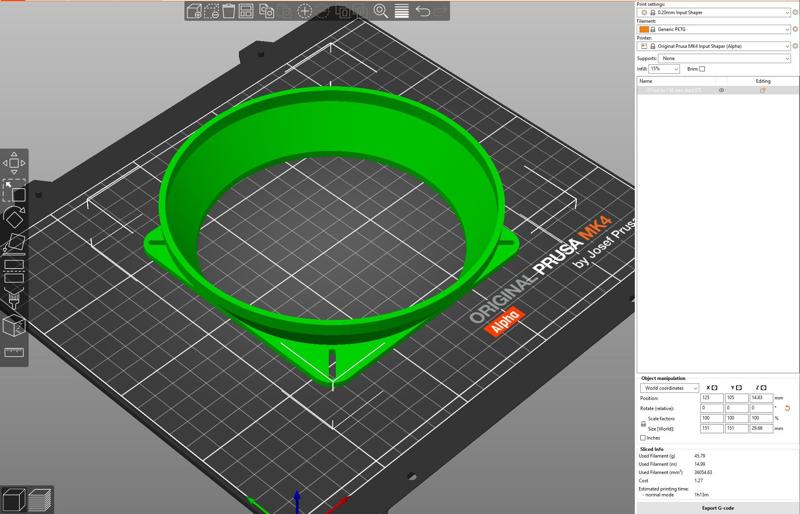Click the Add object icon in top toolbar
Image resolution: width=800 pixels, height=514 pixels.
[194, 11]
